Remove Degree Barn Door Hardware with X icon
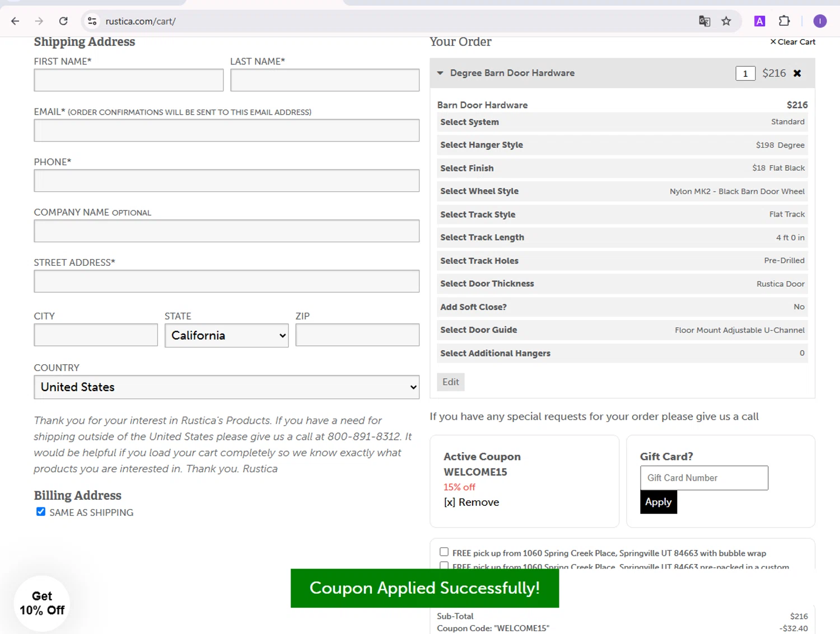 tap(797, 73)
